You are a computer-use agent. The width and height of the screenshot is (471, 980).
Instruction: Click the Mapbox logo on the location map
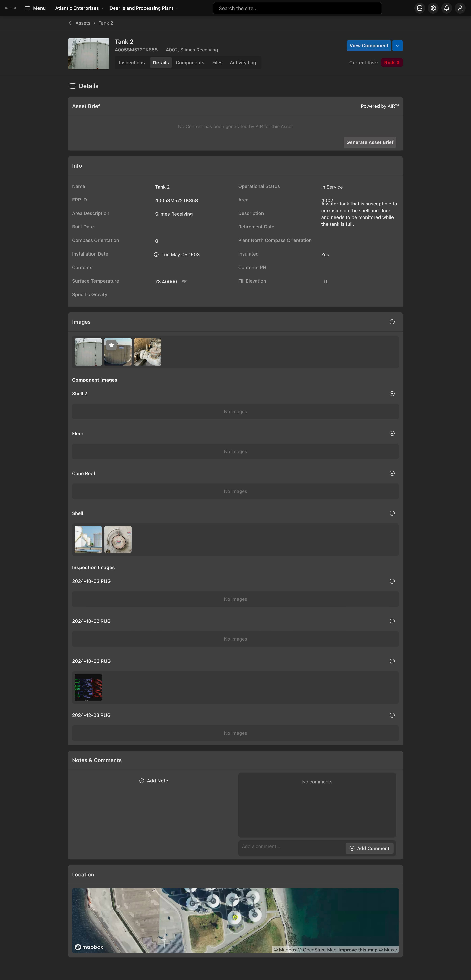(89, 947)
